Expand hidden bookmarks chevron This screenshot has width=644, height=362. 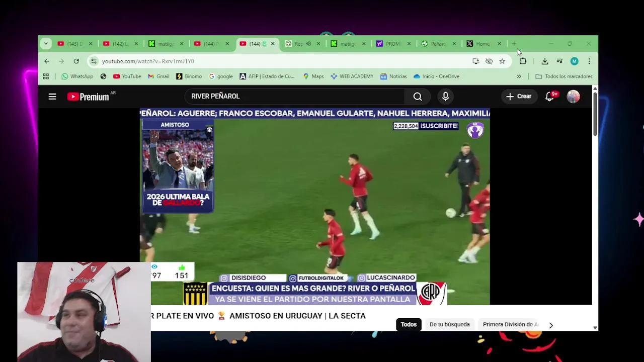tap(519, 76)
